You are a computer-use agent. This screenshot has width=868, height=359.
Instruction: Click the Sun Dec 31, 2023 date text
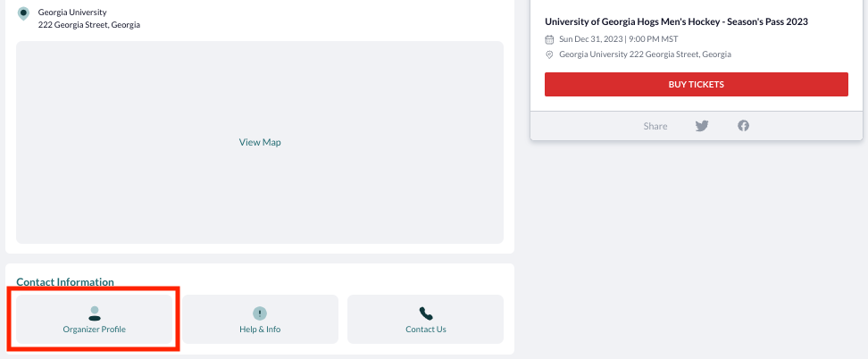tap(590, 39)
